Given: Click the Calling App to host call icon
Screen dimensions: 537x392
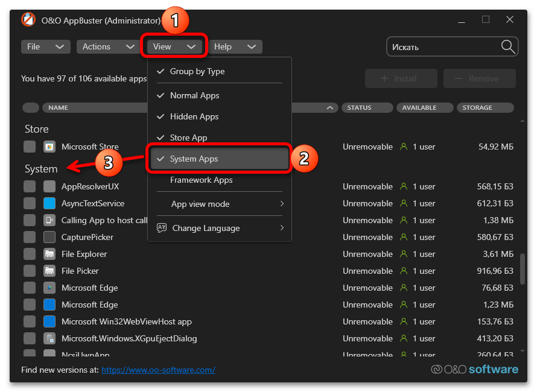Looking at the screenshot, I should [x=49, y=220].
